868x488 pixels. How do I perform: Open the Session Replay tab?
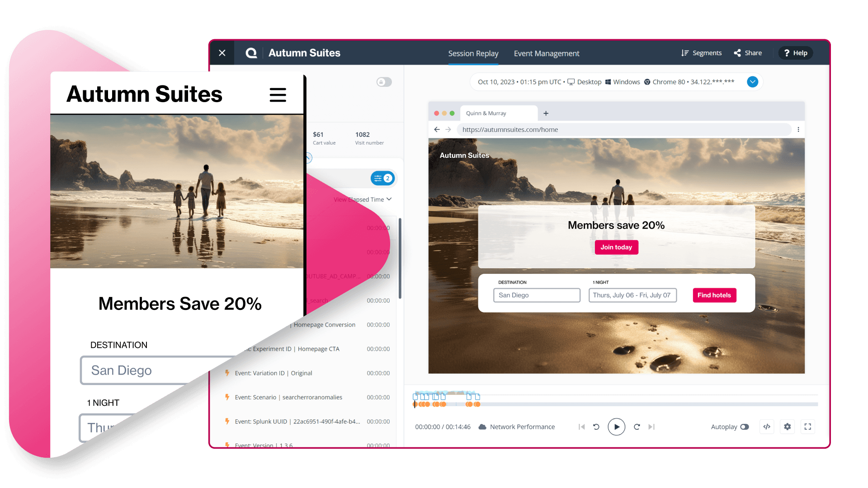tap(473, 53)
